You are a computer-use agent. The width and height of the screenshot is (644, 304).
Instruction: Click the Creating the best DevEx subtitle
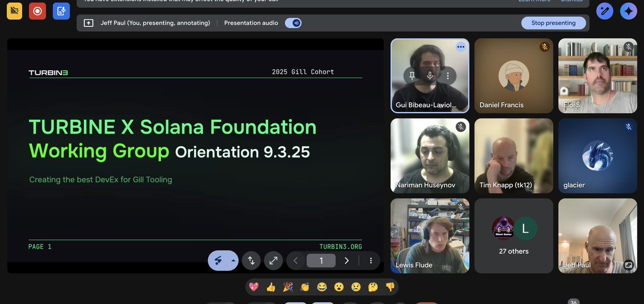coord(100,180)
